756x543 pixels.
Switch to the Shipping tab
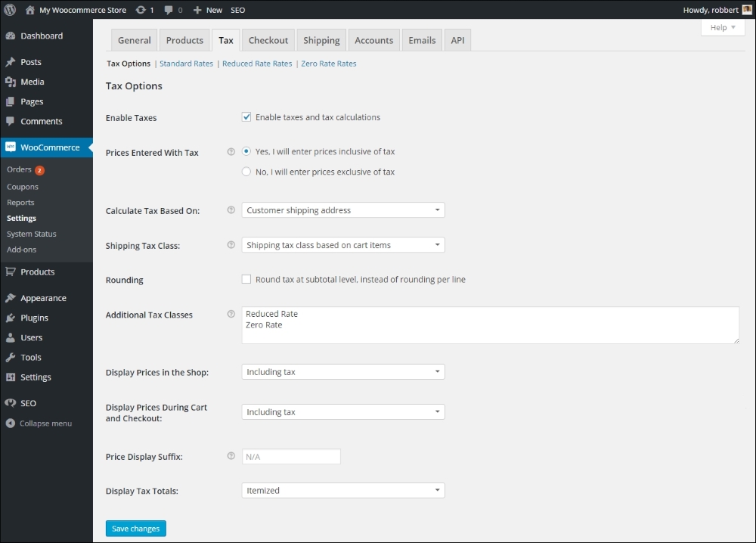(x=321, y=40)
